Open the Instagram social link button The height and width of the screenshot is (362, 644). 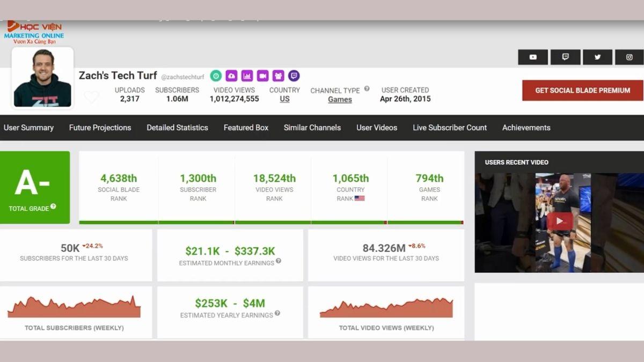tap(630, 57)
